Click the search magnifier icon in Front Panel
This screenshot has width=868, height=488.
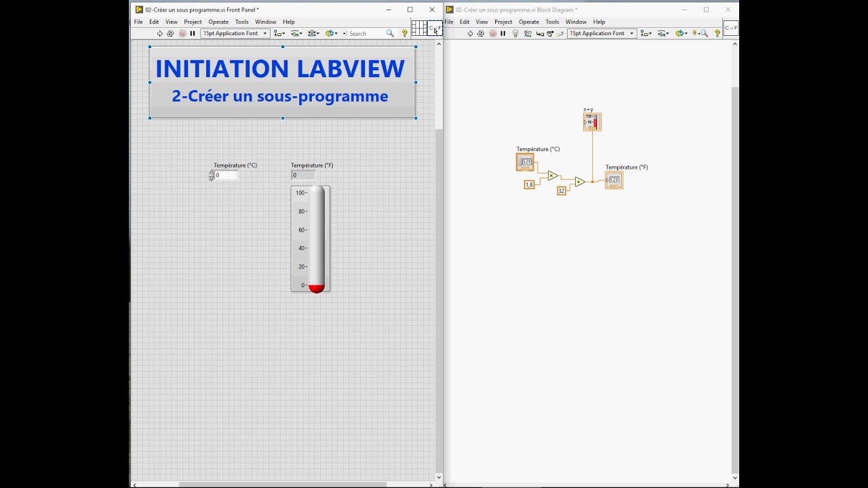pos(390,33)
